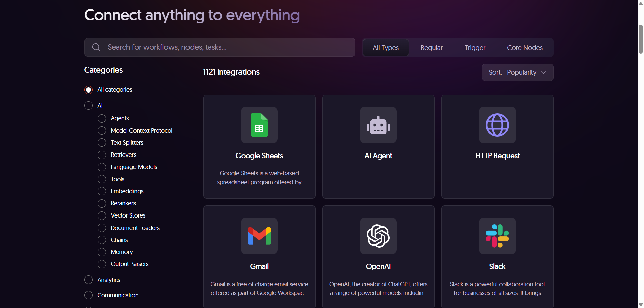Select the Retrievers radio button

click(102, 155)
